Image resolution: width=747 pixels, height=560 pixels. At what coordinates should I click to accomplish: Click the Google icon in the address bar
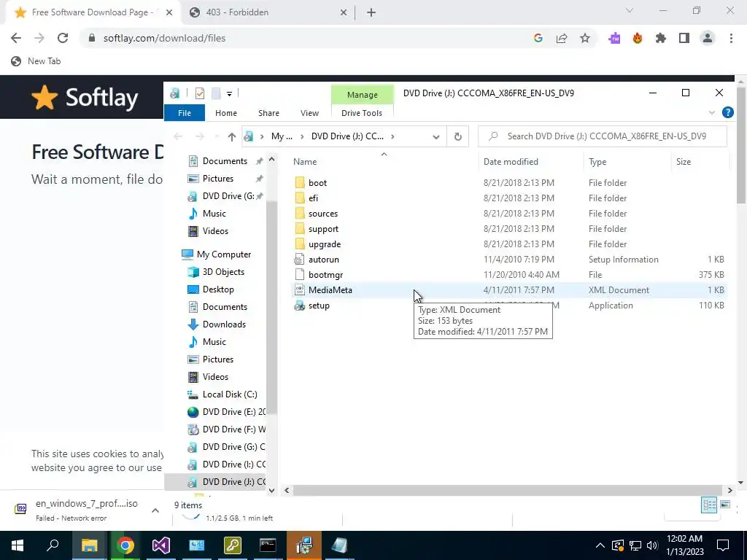[x=538, y=38]
